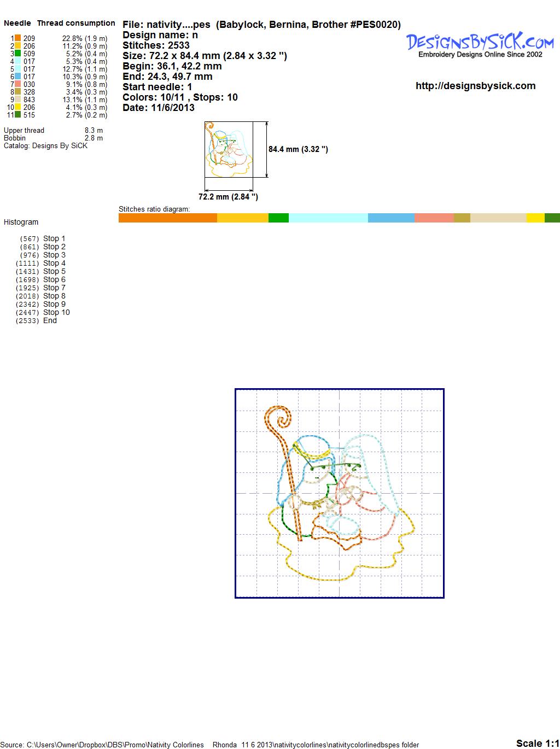The height and width of the screenshot is (749, 560).
Task: Select needle 1 orange thread swatch
Action: [x=18, y=38]
